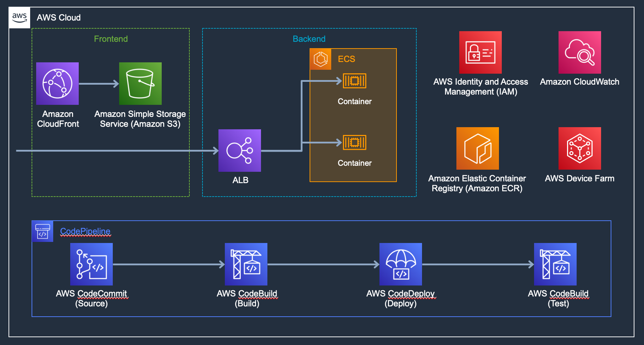Click the AWS CodeDeploy (Deploy) label
Screen dimensions: 644x345
coord(401,299)
